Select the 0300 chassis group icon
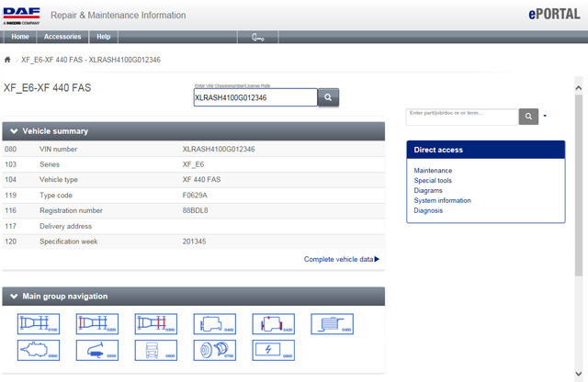 155,323
